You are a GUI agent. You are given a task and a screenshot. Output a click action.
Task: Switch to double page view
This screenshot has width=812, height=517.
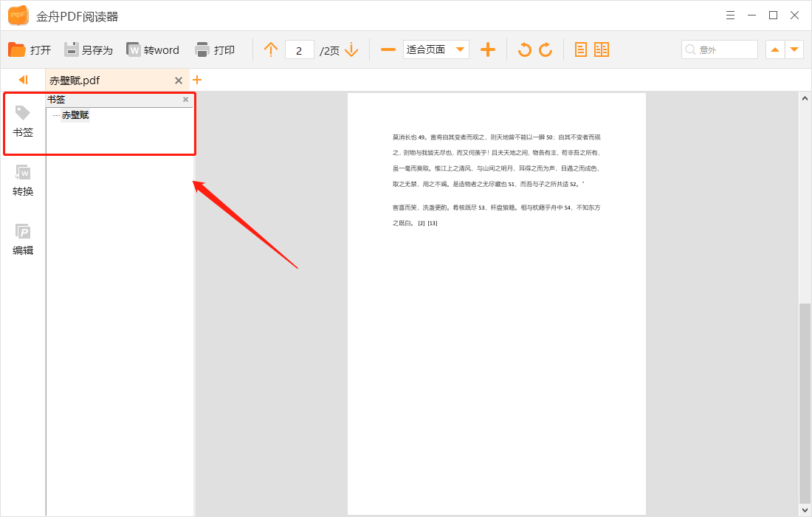coord(602,49)
